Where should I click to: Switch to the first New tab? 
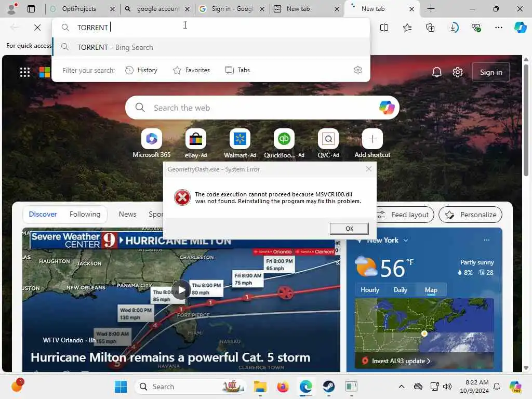tap(298, 9)
